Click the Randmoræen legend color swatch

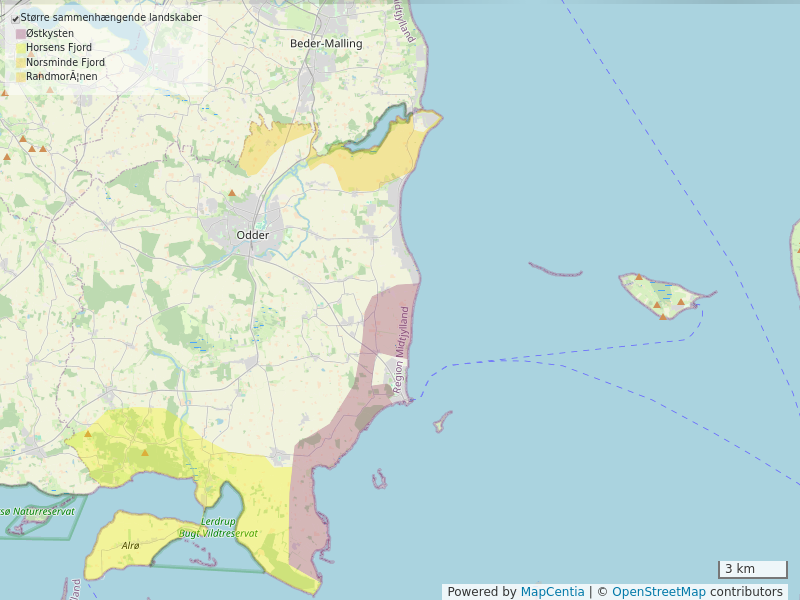(21, 76)
